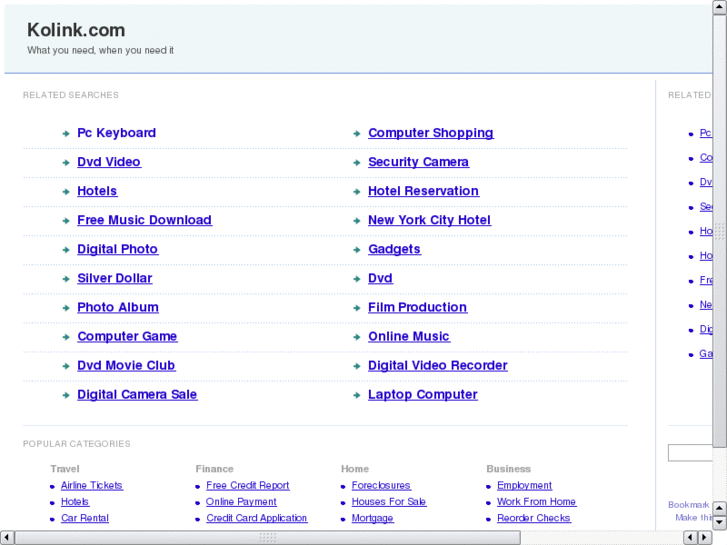Image resolution: width=727 pixels, height=545 pixels.
Task: Click the arrow icon beside Laptop Computer
Action: tap(357, 396)
